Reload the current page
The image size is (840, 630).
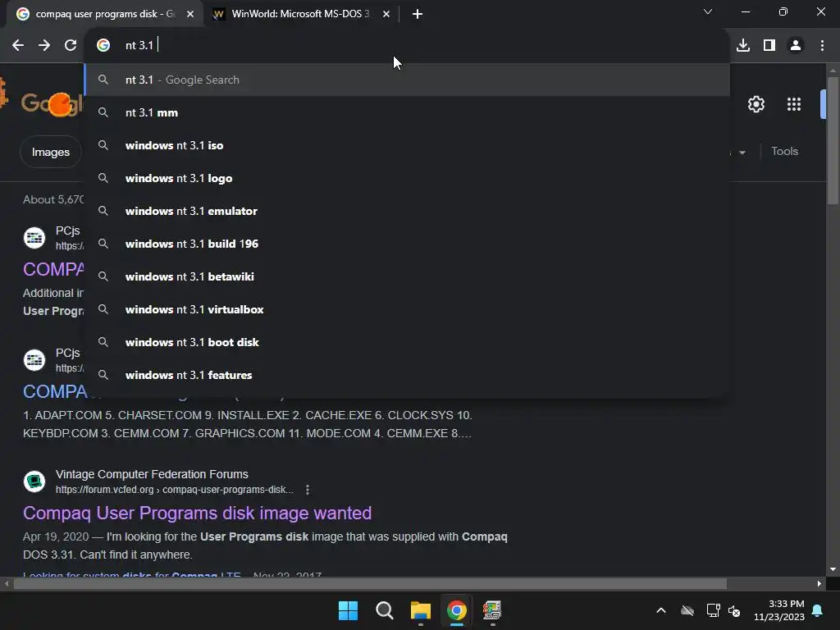[71, 46]
